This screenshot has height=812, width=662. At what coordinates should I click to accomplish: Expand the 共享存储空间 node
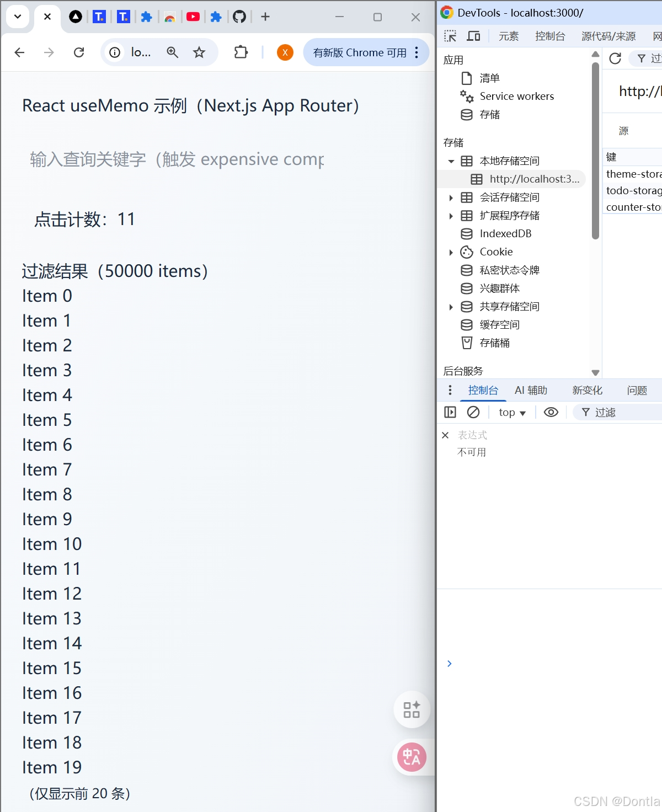(x=451, y=307)
